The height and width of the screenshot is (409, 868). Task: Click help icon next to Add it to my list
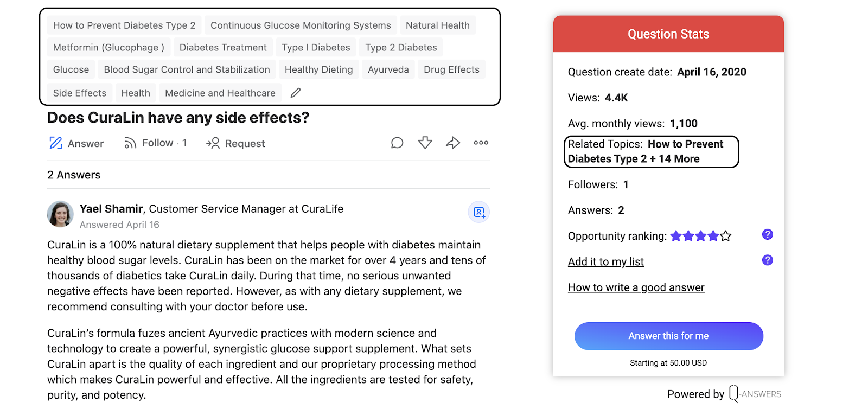point(768,260)
